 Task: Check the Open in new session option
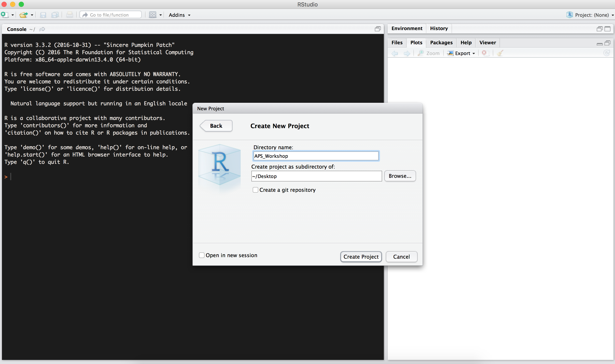pos(202,255)
